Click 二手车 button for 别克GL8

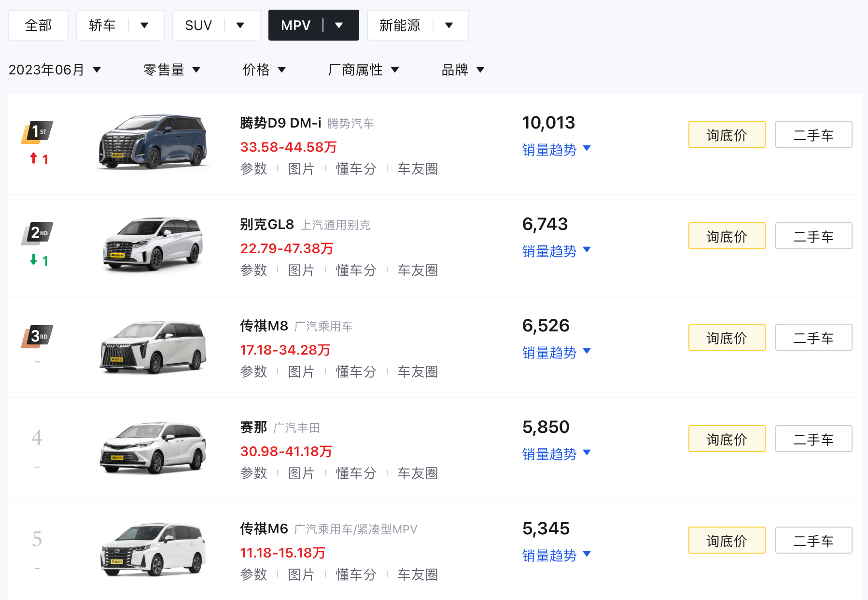pos(813,236)
